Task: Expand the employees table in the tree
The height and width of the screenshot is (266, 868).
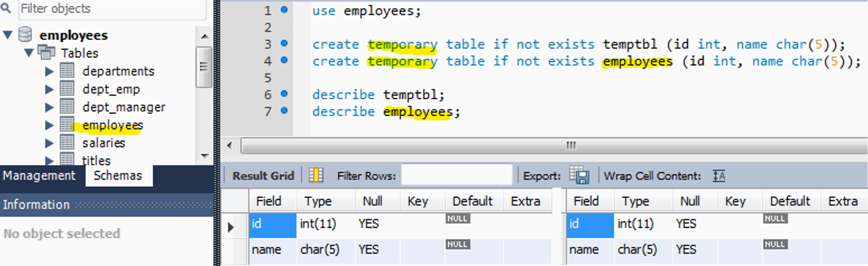Action: pyautogui.click(x=49, y=125)
